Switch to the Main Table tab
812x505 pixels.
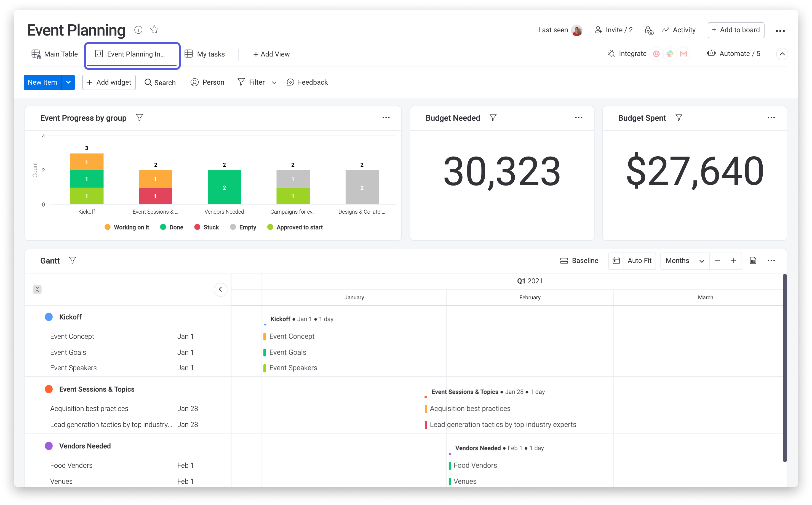(54, 54)
